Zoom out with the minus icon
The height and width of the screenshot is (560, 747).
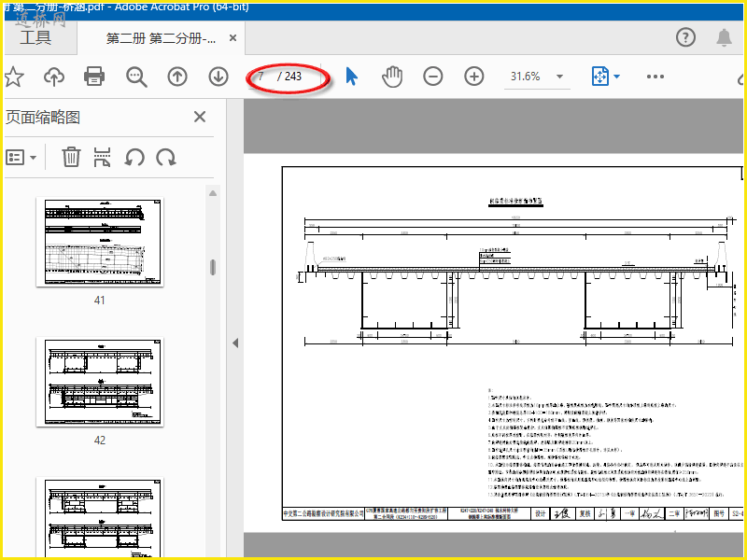pyautogui.click(x=433, y=77)
